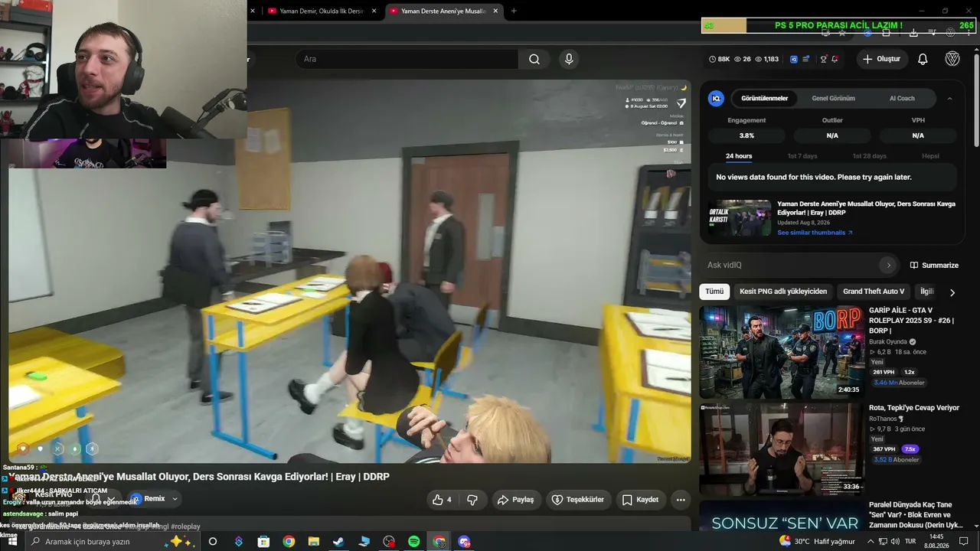Collapse the vidIQ stats panel
Image resolution: width=980 pixels, height=551 pixels.
click(950, 99)
